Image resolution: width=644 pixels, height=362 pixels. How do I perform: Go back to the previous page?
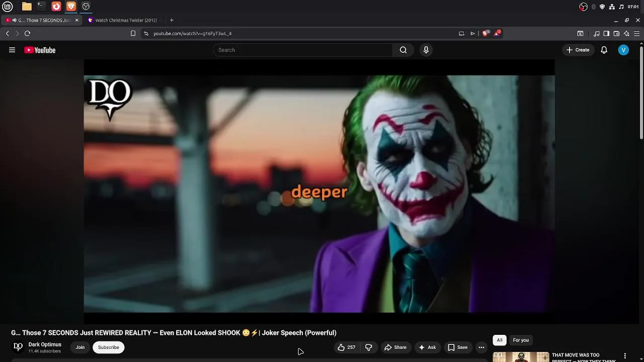click(8, 33)
